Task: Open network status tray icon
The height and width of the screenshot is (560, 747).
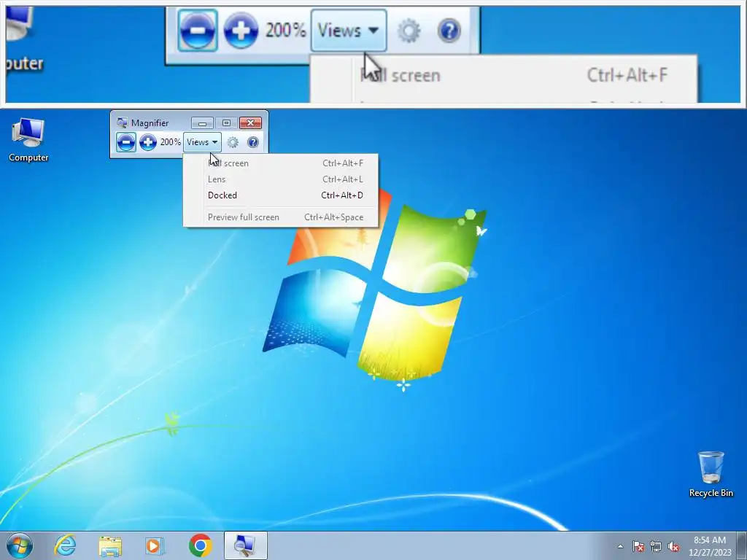Action: pyautogui.click(x=656, y=546)
